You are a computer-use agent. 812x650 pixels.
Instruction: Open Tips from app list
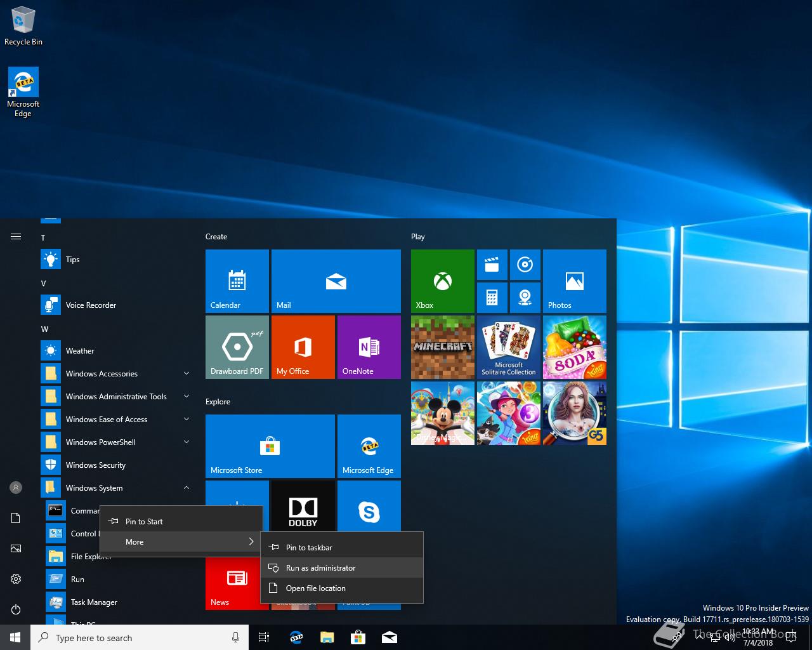point(117,260)
